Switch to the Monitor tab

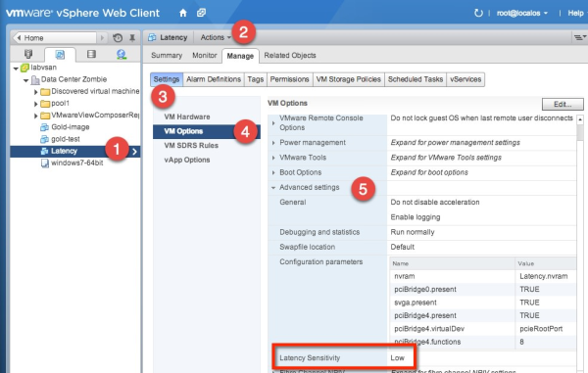click(x=205, y=56)
